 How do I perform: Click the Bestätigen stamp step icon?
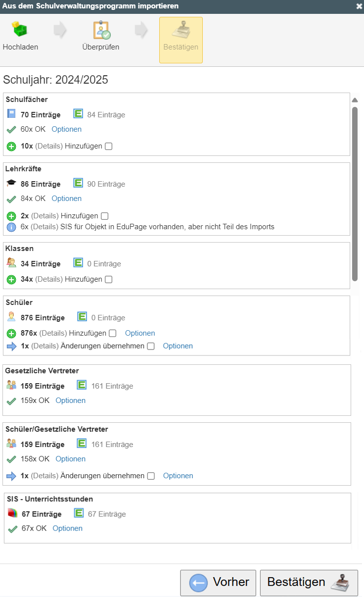pos(181,31)
